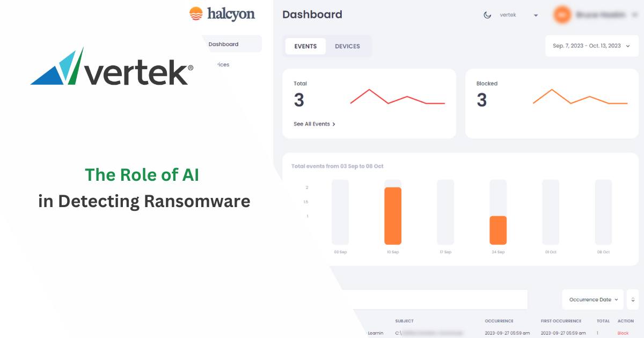Follow the See All Events link
Viewport: 644px width, 338px height.
(x=314, y=124)
